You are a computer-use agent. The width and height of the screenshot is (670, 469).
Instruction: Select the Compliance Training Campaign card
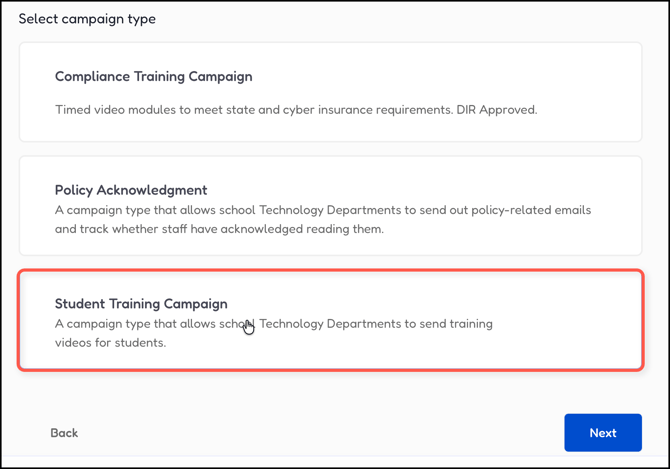(x=330, y=92)
